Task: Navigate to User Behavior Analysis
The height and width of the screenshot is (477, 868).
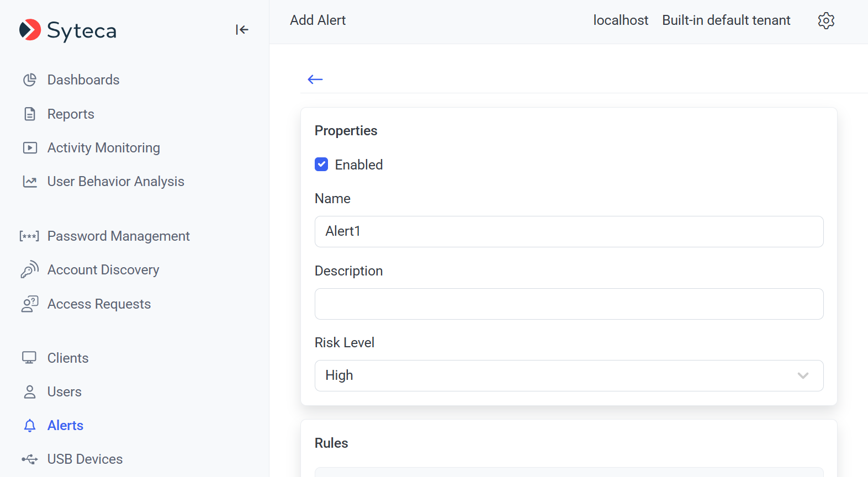Action: pyautogui.click(x=115, y=182)
